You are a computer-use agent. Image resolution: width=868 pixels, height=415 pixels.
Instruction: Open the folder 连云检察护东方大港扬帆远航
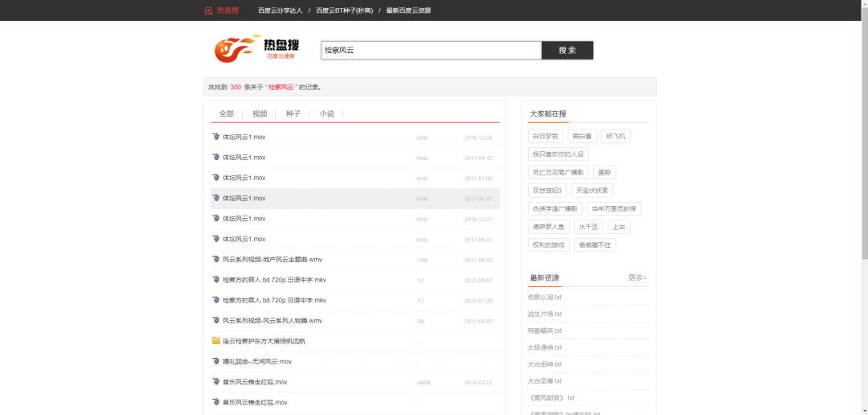(264, 341)
